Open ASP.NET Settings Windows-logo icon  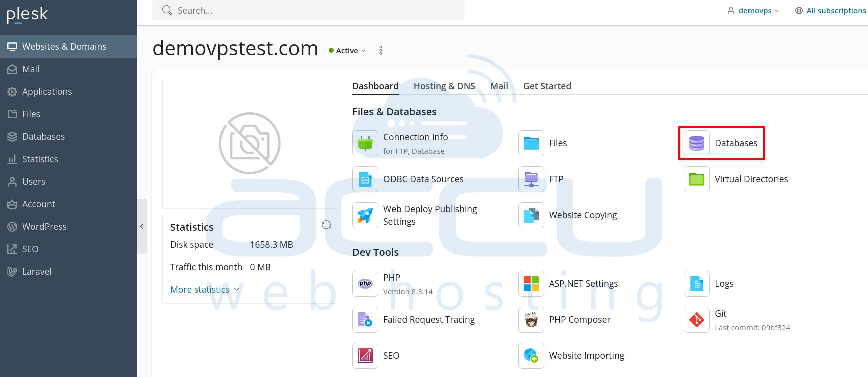531,284
